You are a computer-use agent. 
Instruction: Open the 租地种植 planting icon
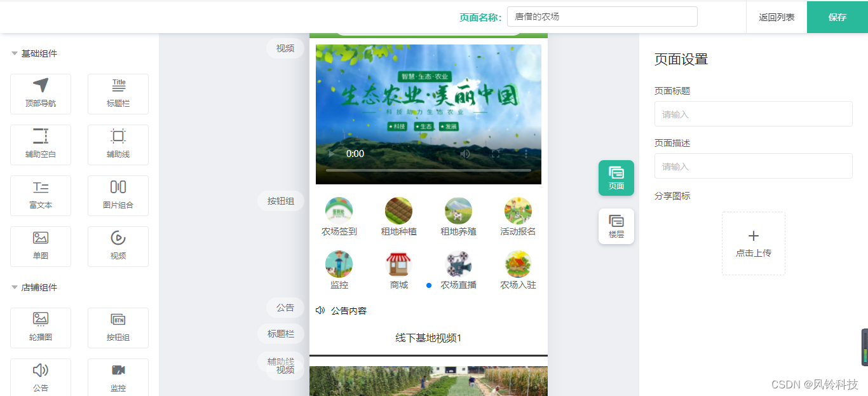point(399,210)
